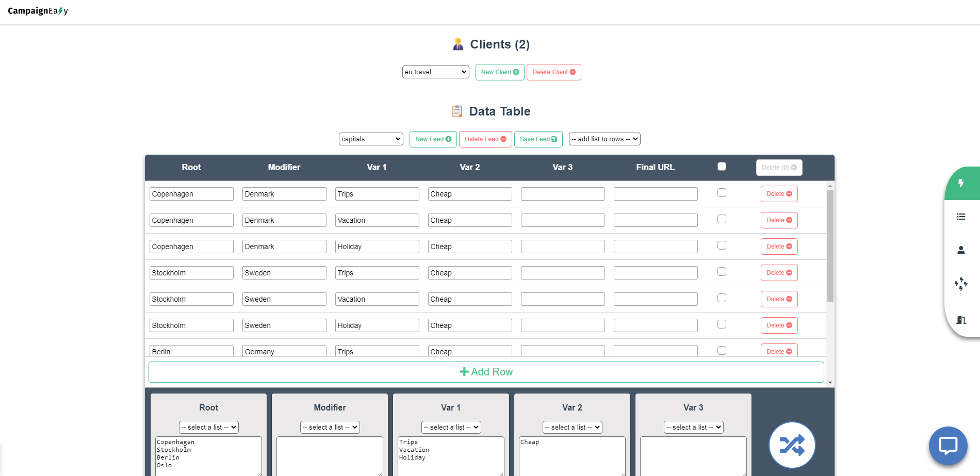980x476 pixels.
Task: Delete the Copenhagen Vacation row
Action: tap(779, 220)
